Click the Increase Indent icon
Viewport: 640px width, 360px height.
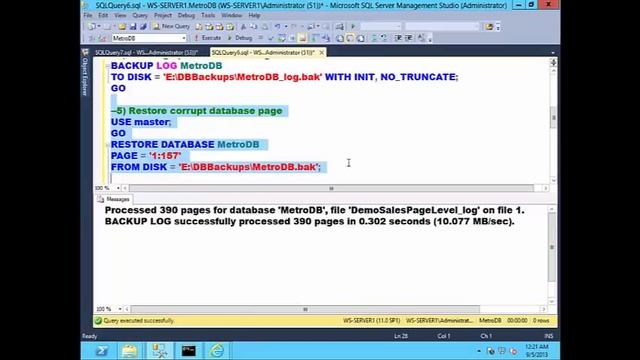(409, 38)
